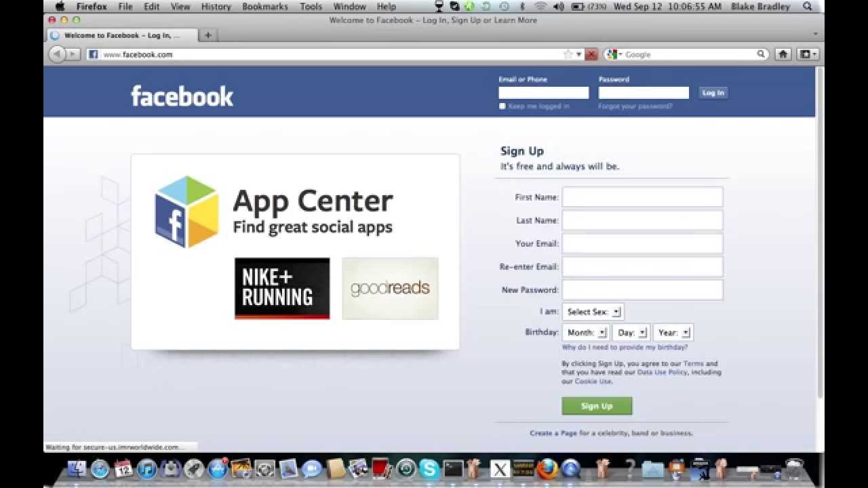Click the Apple menu icon
This screenshot has height=488, width=868.
click(60, 6)
